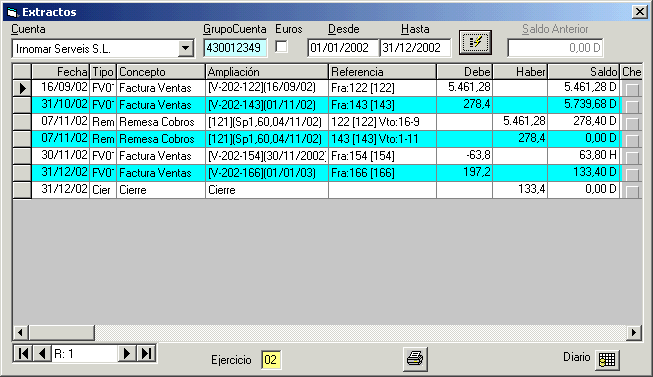
Task: Click date cell 30/11/02
Action: (x=60, y=156)
